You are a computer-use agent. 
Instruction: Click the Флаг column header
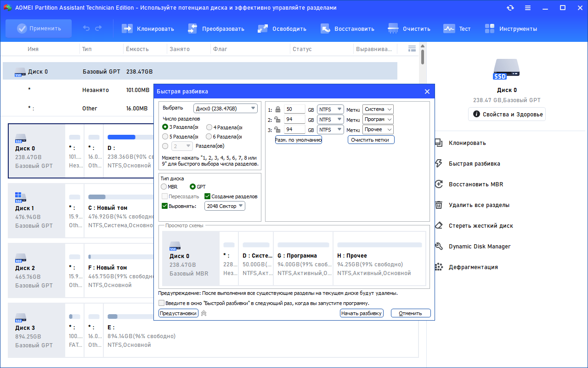coord(220,49)
